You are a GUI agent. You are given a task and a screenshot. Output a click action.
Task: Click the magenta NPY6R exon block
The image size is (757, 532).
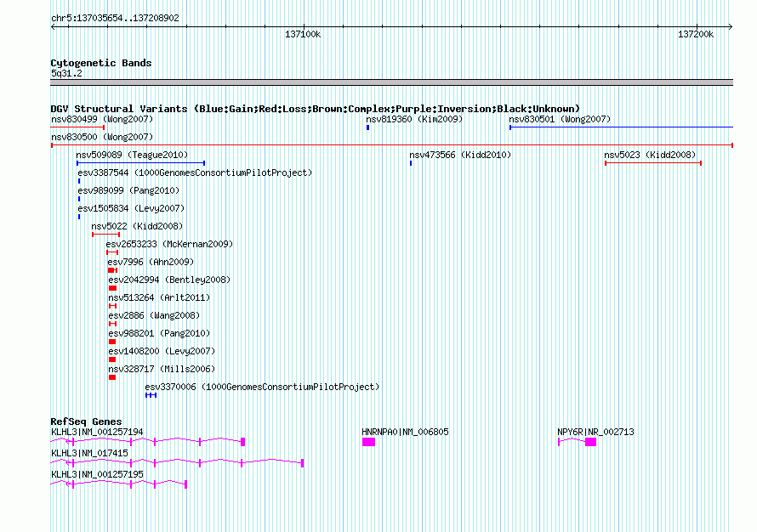tap(591, 442)
